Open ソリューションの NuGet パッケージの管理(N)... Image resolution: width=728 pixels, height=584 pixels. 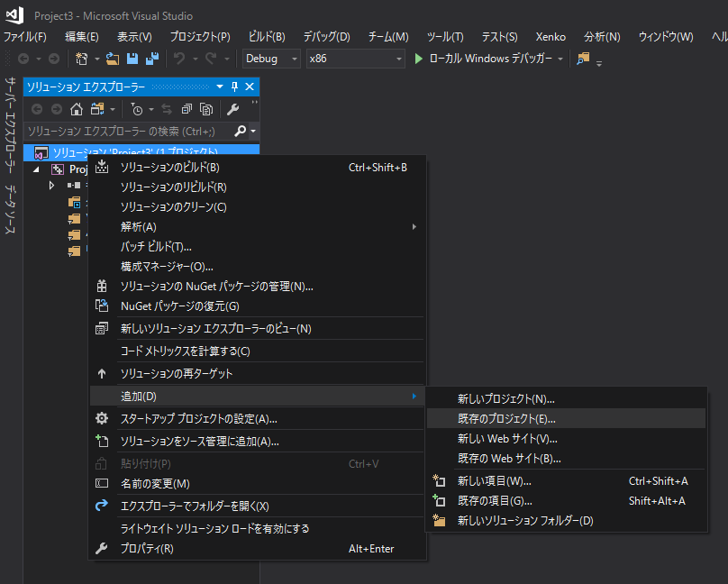(x=258, y=287)
